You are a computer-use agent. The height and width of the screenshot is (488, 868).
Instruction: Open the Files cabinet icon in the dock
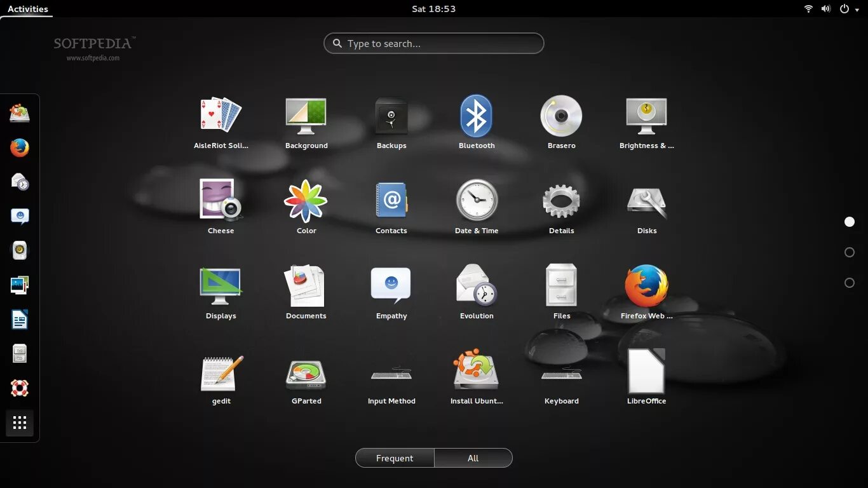[20, 353]
